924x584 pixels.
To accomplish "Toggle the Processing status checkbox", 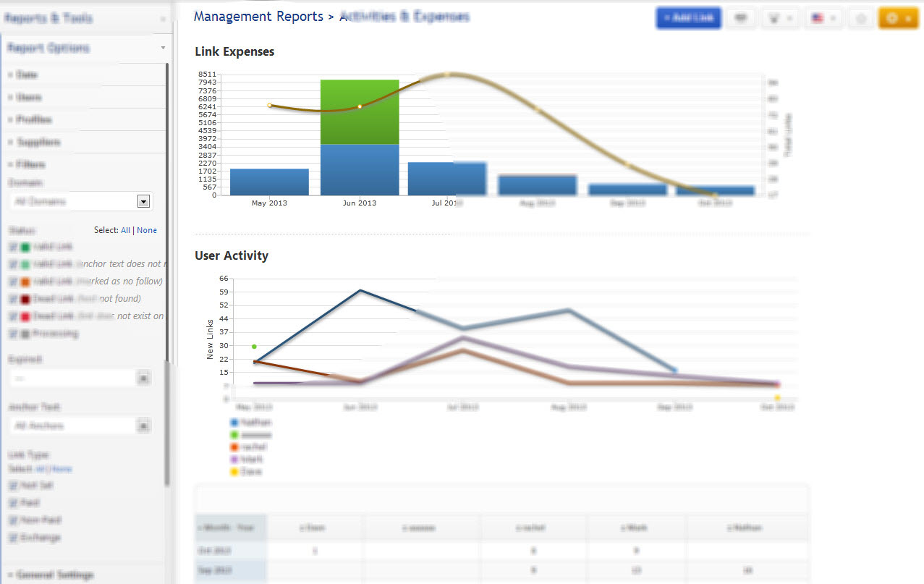I will (13, 334).
